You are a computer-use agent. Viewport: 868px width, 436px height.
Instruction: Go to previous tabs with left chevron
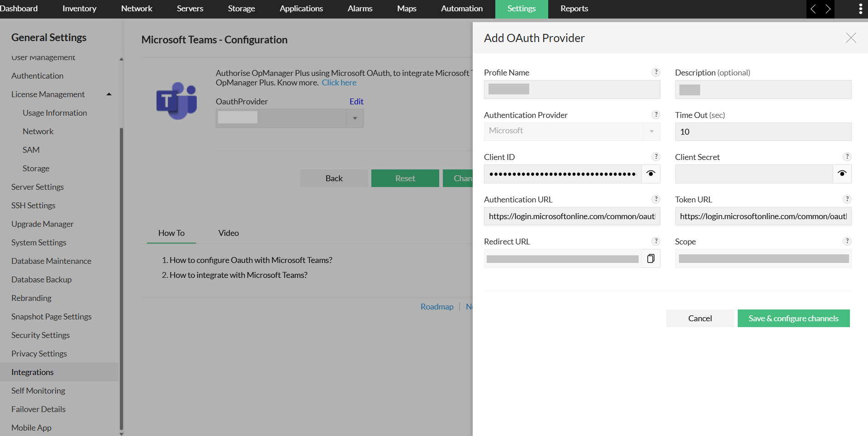tap(813, 9)
